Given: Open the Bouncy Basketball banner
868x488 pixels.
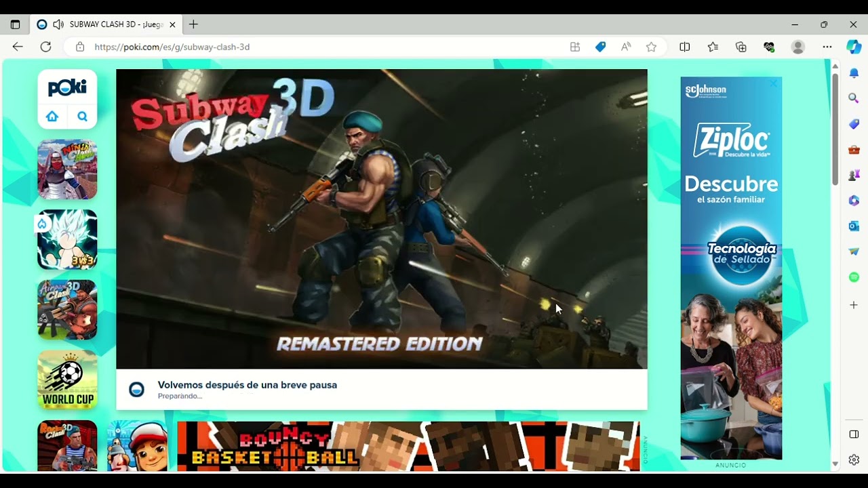Looking at the screenshot, I should pyautogui.click(x=408, y=446).
